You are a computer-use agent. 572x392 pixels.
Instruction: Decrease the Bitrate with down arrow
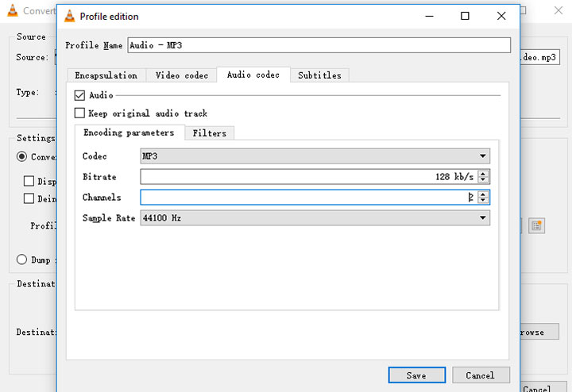point(483,179)
